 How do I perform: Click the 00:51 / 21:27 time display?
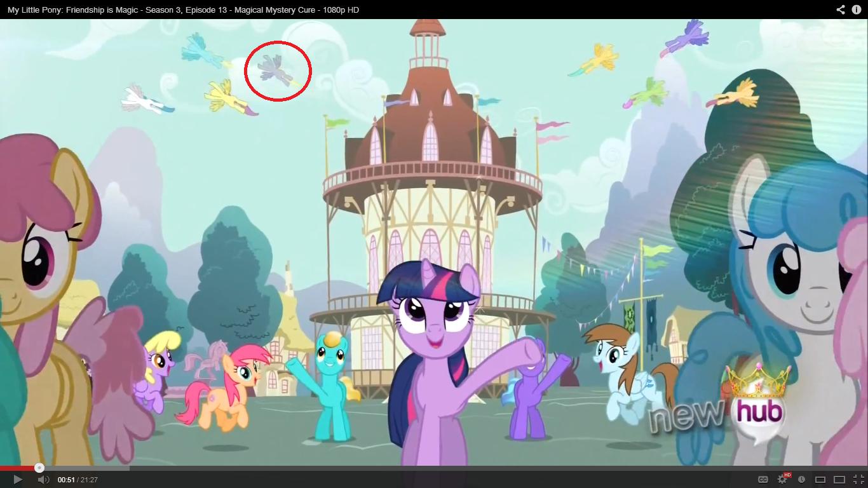point(78,480)
